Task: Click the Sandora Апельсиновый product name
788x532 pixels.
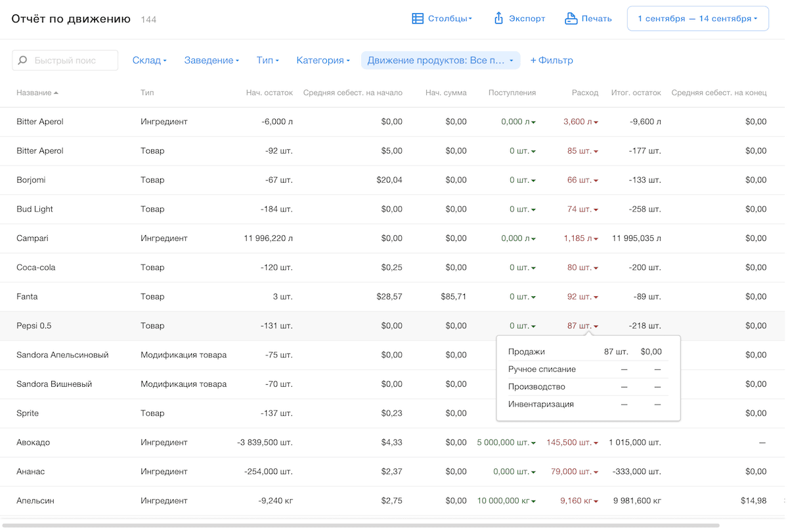Action: (62, 355)
